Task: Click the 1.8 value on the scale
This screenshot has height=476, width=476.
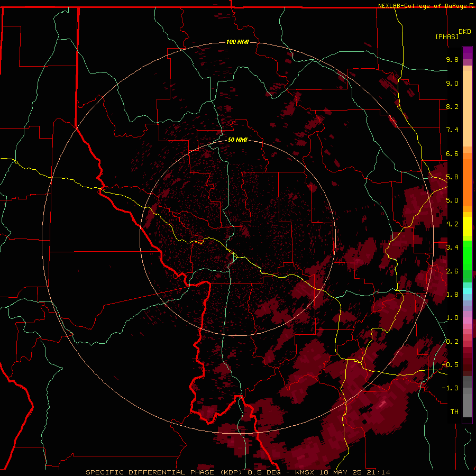Action: (452, 295)
